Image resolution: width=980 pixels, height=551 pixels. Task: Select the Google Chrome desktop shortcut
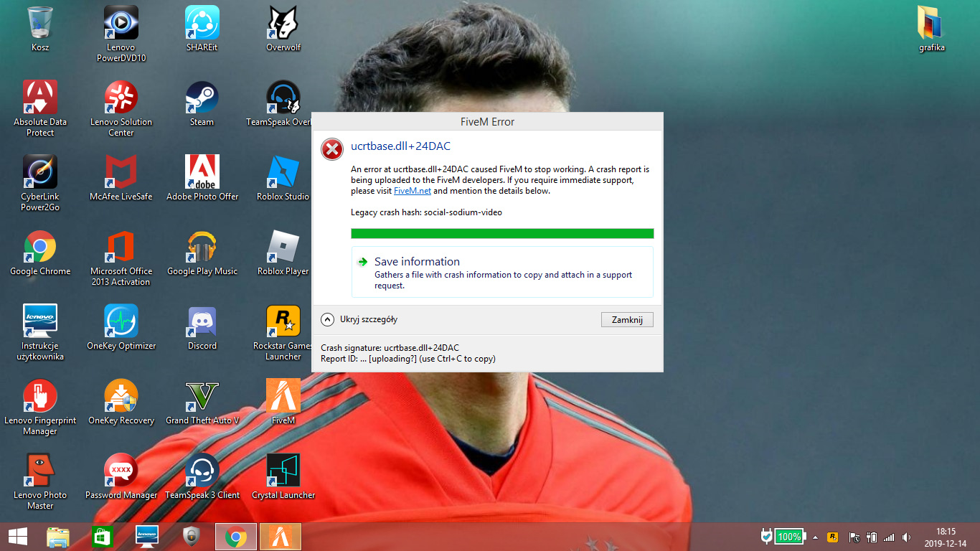40,253
